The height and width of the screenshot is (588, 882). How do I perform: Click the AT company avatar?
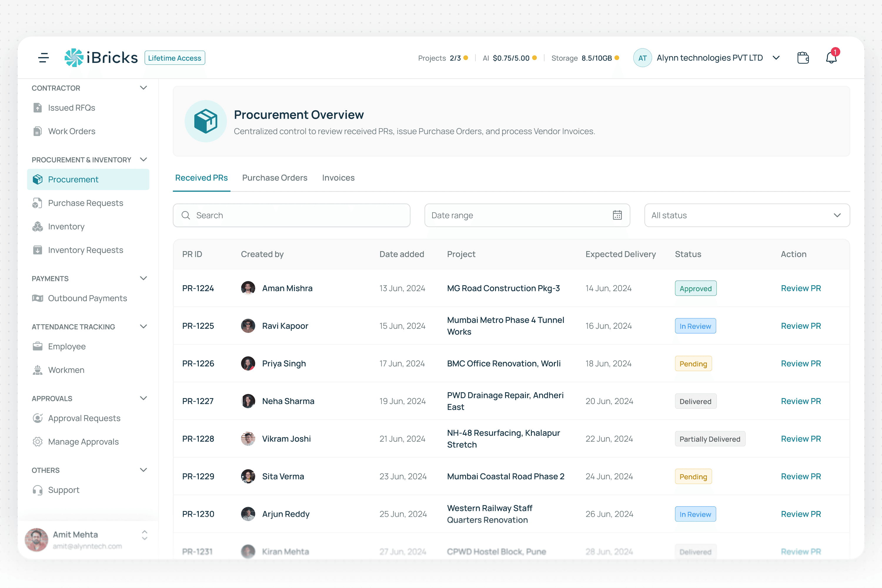click(642, 58)
